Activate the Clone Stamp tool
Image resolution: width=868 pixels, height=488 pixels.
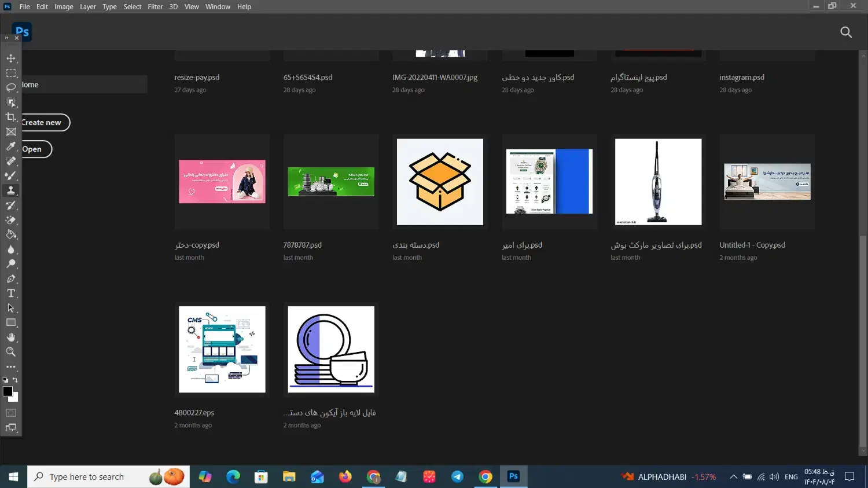point(11,190)
